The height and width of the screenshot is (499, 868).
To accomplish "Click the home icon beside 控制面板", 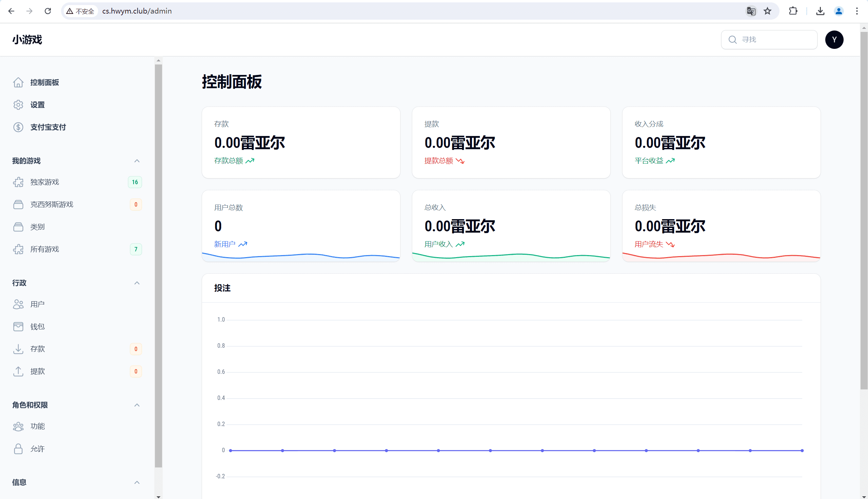I will [x=18, y=82].
